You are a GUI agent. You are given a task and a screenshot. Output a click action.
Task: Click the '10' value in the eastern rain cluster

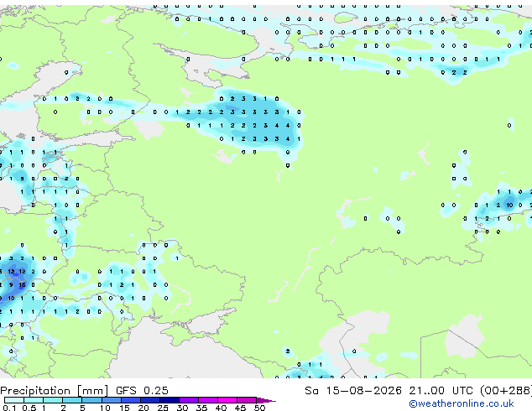tap(509, 205)
